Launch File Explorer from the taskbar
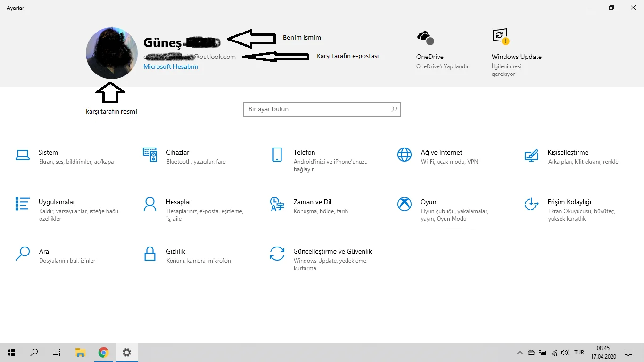The width and height of the screenshot is (644, 362). click(x=80, y=352)
